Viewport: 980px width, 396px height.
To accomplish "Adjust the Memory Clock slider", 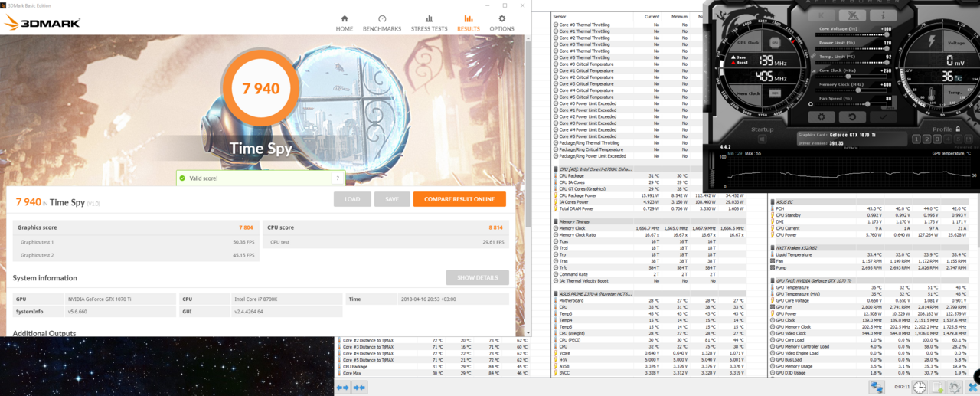I will tap(852, 90).
